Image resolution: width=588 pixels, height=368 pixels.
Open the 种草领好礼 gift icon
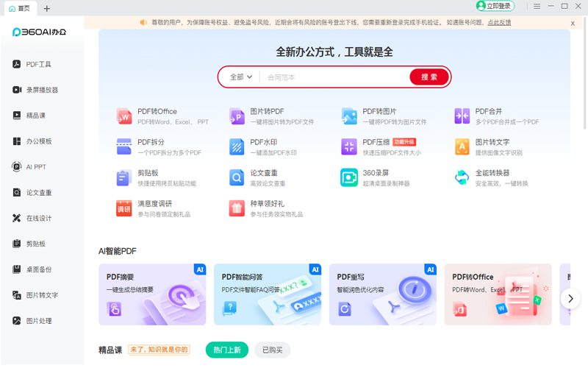click(x=237, y=208)
